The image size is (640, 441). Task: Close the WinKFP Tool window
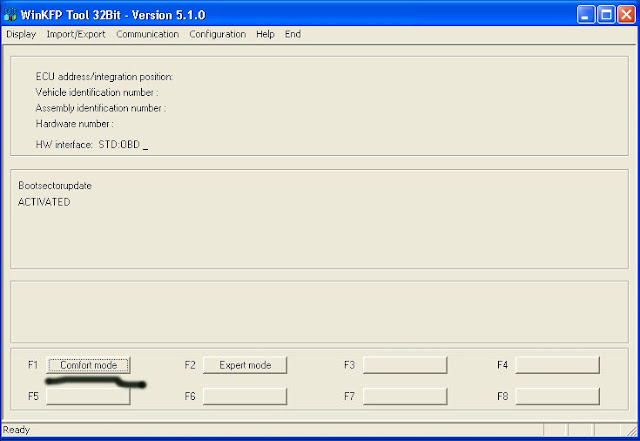point(626,15)
